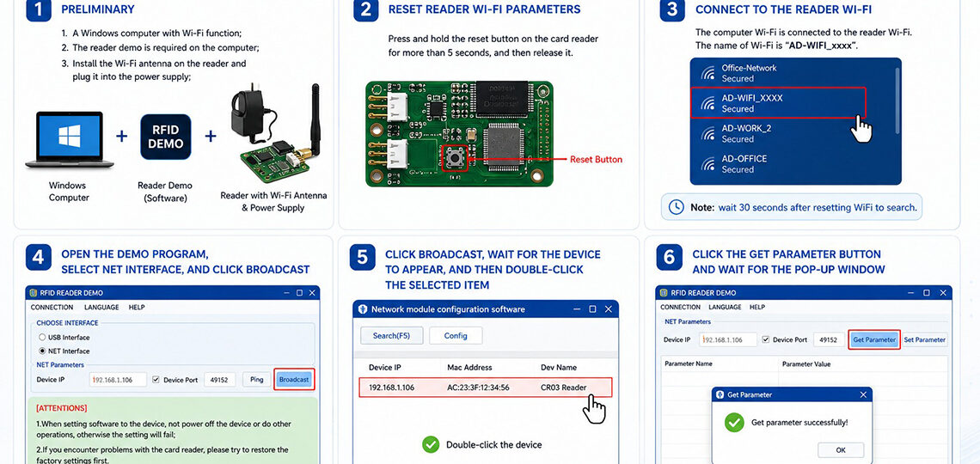Click the clock icon in the Note box
980x464 pixels.
click(677, 207)
